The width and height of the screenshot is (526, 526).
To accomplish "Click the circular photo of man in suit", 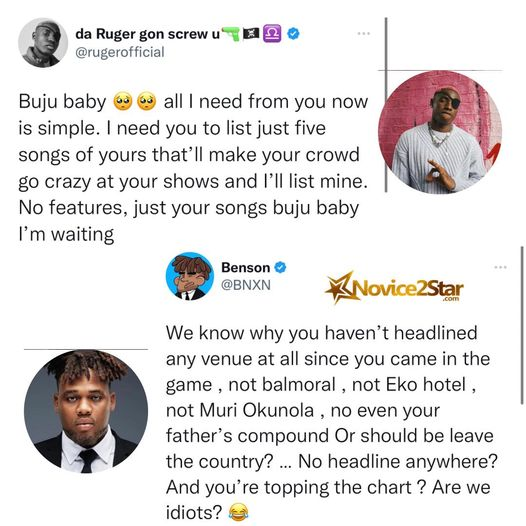I will pyautogui.click(x=86, y=411).
